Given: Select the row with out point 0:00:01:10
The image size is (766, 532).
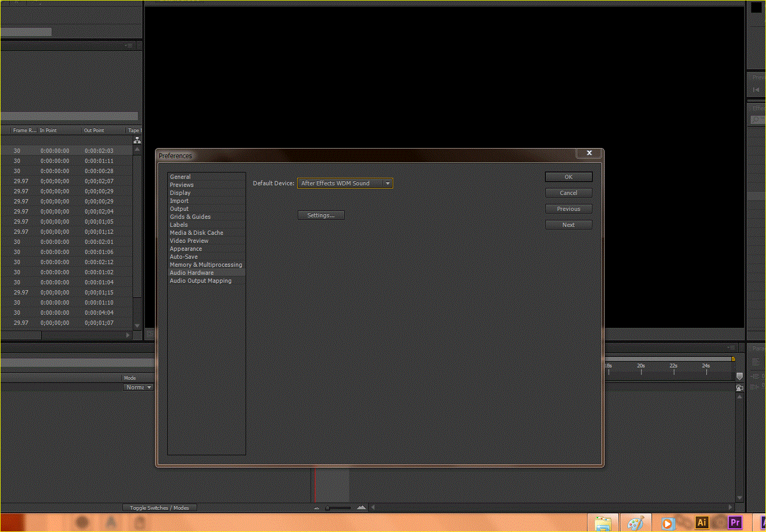Looking at the screenshot, I should (67, 302).
